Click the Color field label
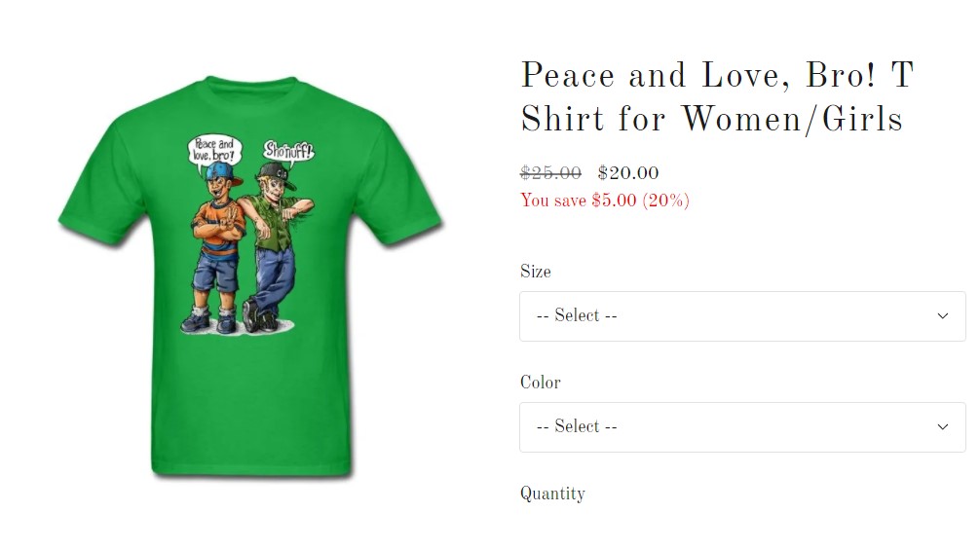Screen dimensions: 980x549 pyautogui.click(x=541, y=383)
